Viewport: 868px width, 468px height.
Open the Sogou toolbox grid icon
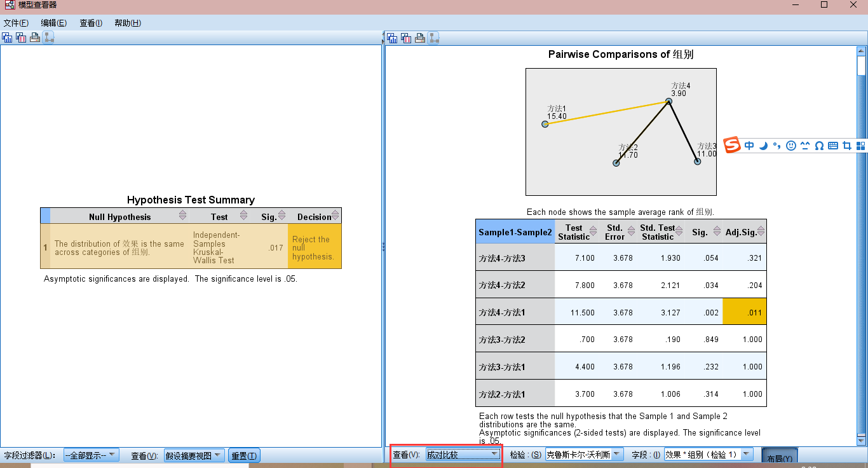click(861, 146)
